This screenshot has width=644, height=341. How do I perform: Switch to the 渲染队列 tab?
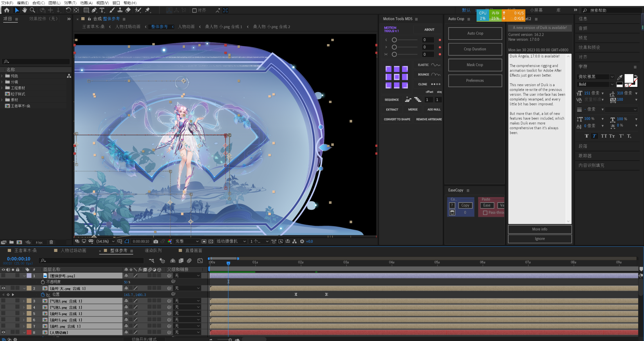[153, 250]
